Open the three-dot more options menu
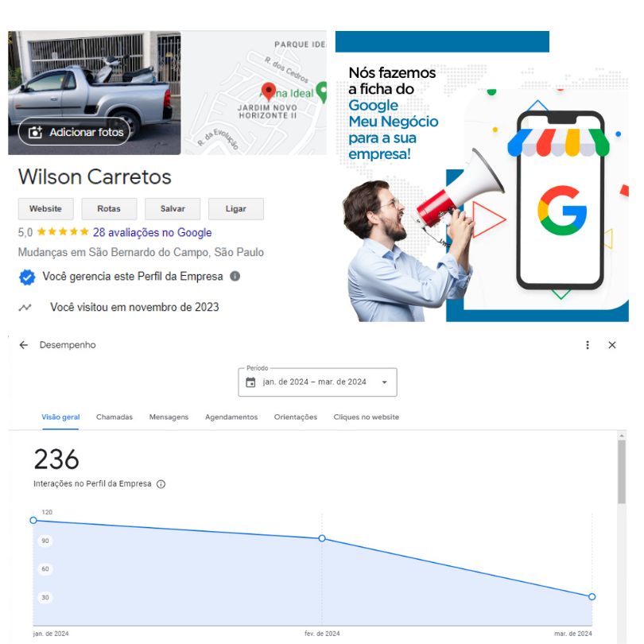 pyautogui.click(x=588, y=345)
